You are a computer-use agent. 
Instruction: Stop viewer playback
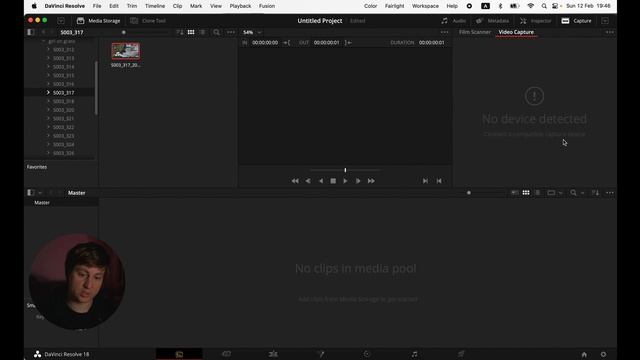pyautogui.click(x=333, y=181)
